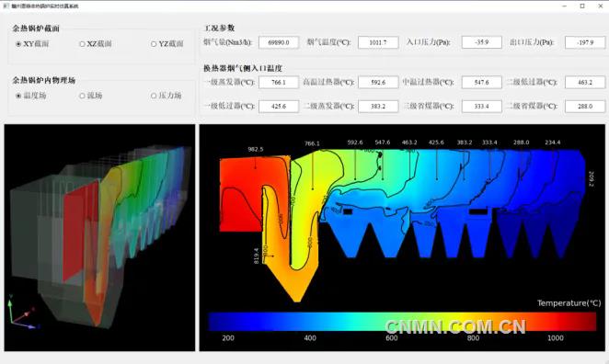Click the 出口压力 field showing -197.9
The image size is (609, 364).
click(585, 42)
